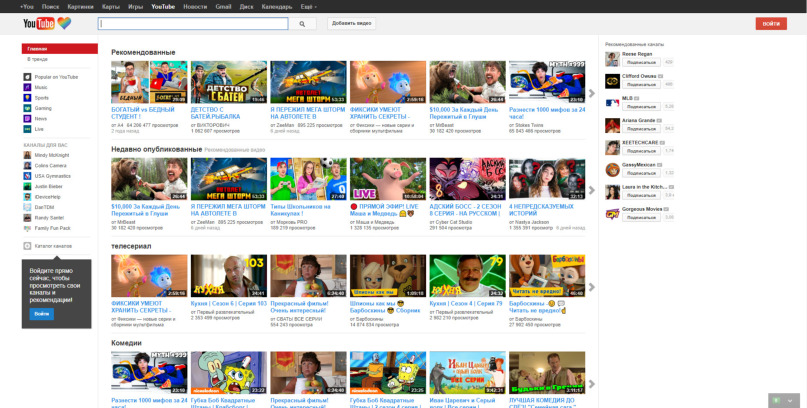Click DanTDM channel avatar
Image resolution: width=807 pixels, height=408 pixels.
point(27,207)
